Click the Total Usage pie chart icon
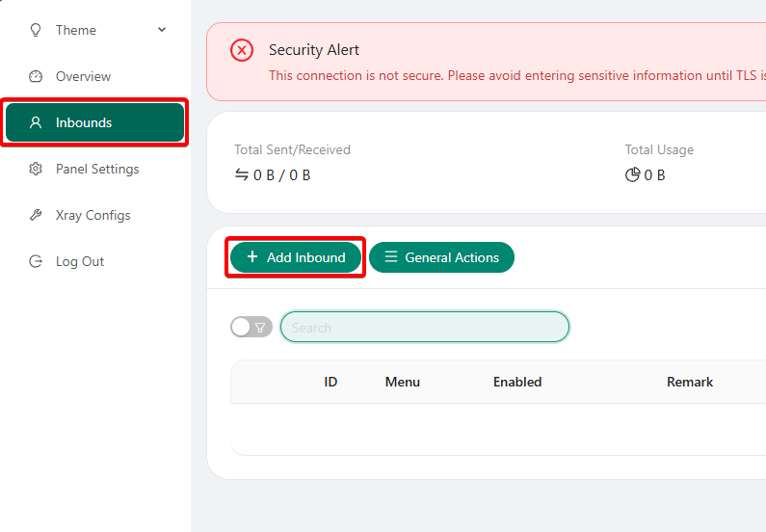Screen dimensions: 766x532 click(x=633, y=174)
